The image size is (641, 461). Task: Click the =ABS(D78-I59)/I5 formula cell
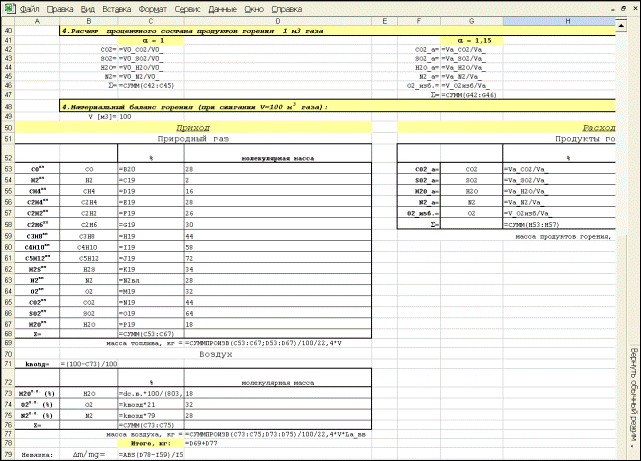coord(151,454)
